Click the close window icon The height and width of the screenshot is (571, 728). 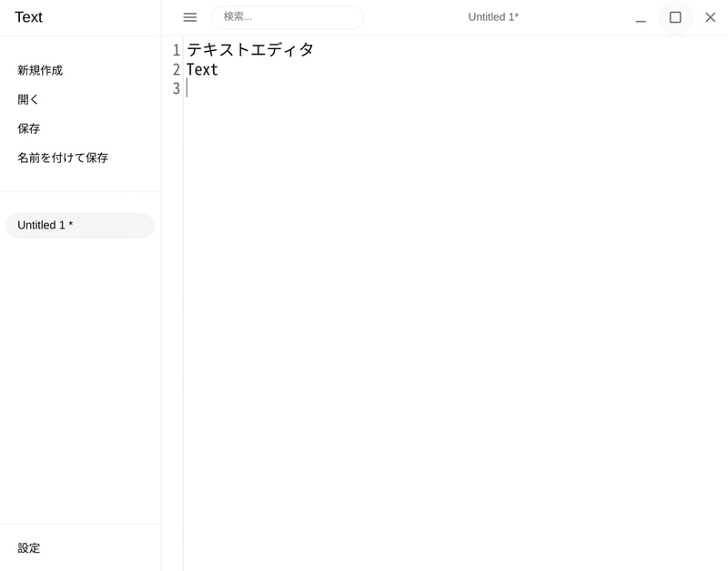click(x=711, y=16)
